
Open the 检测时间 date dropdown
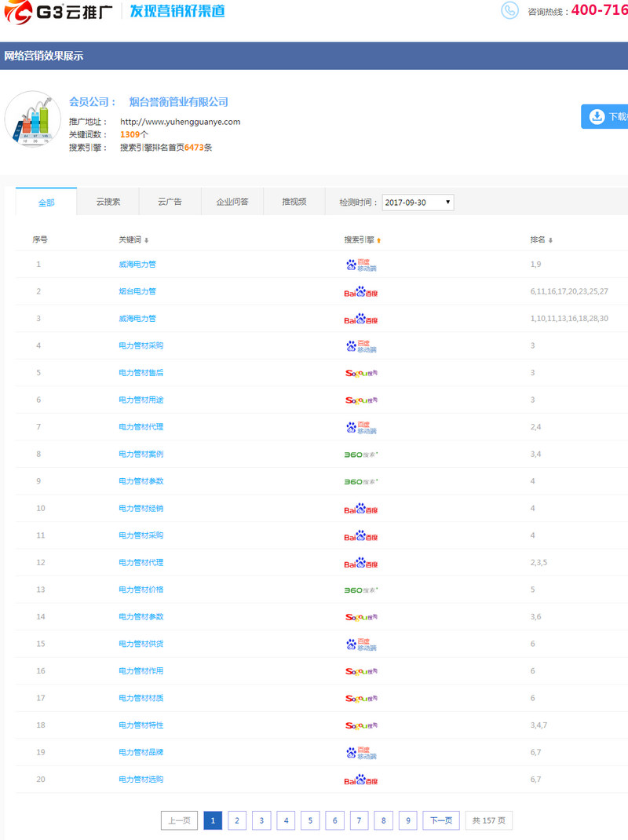[x=418, y=203]
